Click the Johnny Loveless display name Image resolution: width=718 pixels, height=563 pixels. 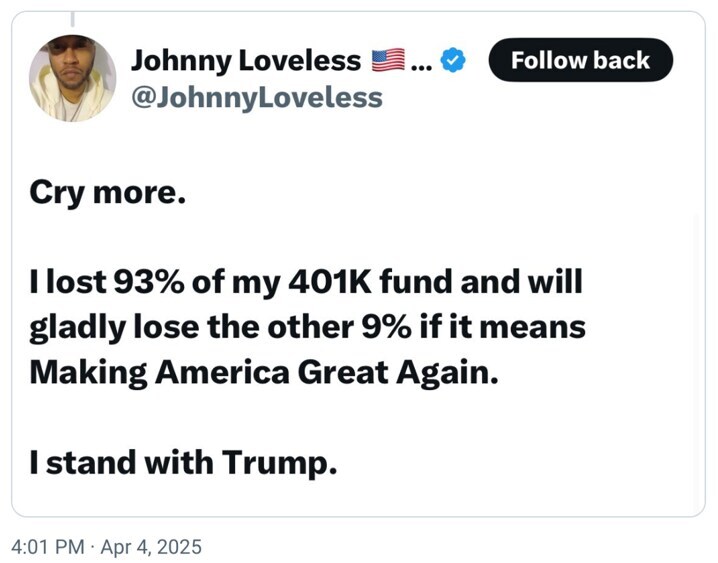pos(245,61)
